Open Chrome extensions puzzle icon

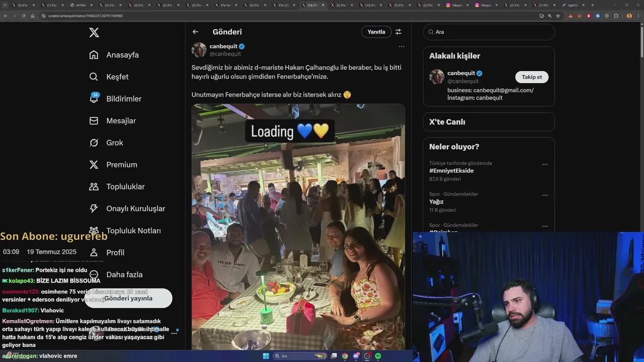[616, 16]
